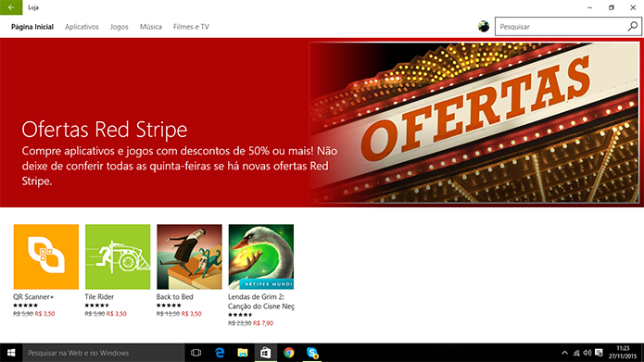Switch to the Jogos tab
The image size is (644, 362).
pyautogui.click(x=120, y=27)
